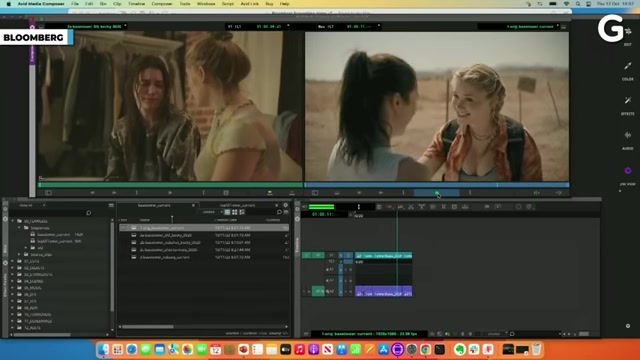The width and height of the screenshot is (640, 360).
Task: Mark Out on the record monitor
Action: coord(470,193)
